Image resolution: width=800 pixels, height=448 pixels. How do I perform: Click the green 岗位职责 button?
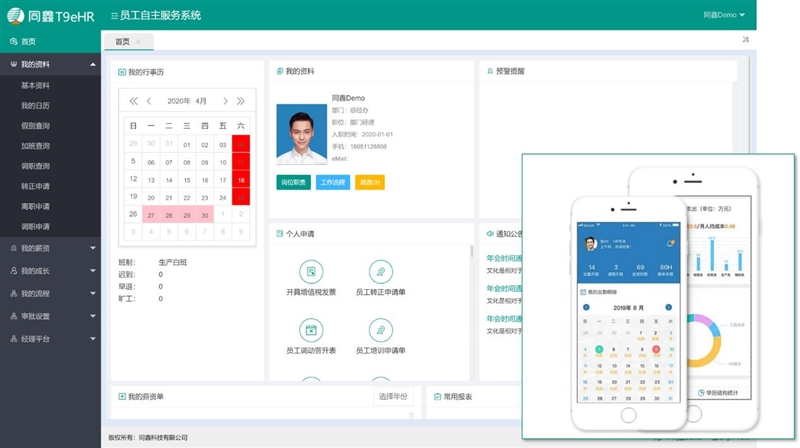(x=293, y=183)
